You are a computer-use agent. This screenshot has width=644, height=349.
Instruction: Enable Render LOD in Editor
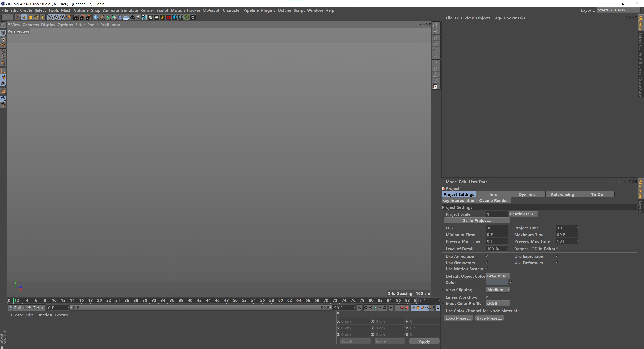click(x=557, y=249)
